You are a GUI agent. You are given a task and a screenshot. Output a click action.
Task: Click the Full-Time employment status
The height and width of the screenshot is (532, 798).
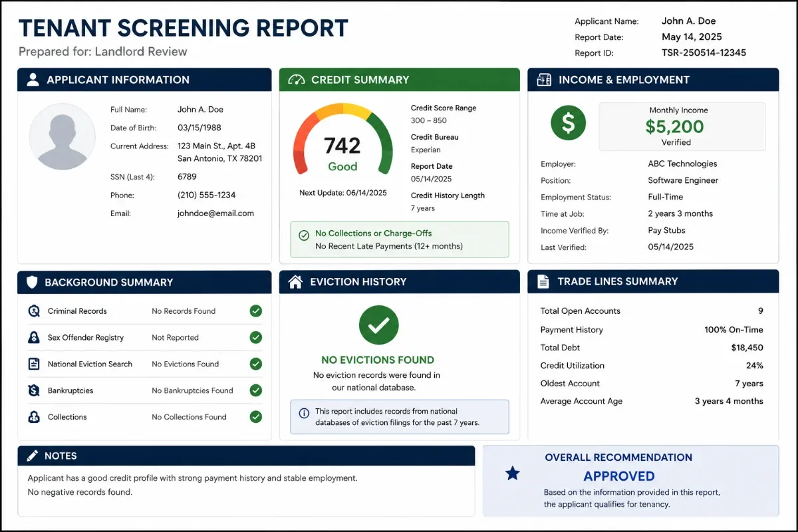click(x=665, y=197)
